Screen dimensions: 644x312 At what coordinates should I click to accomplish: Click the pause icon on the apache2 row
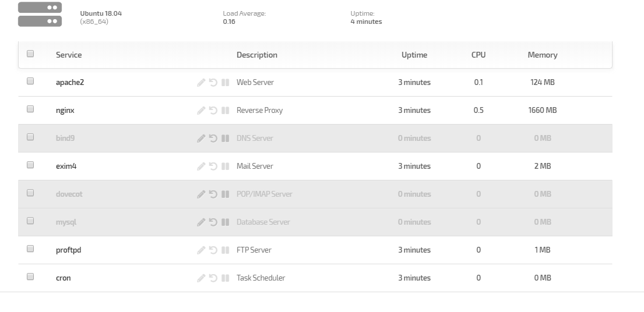tap(225, 83)
